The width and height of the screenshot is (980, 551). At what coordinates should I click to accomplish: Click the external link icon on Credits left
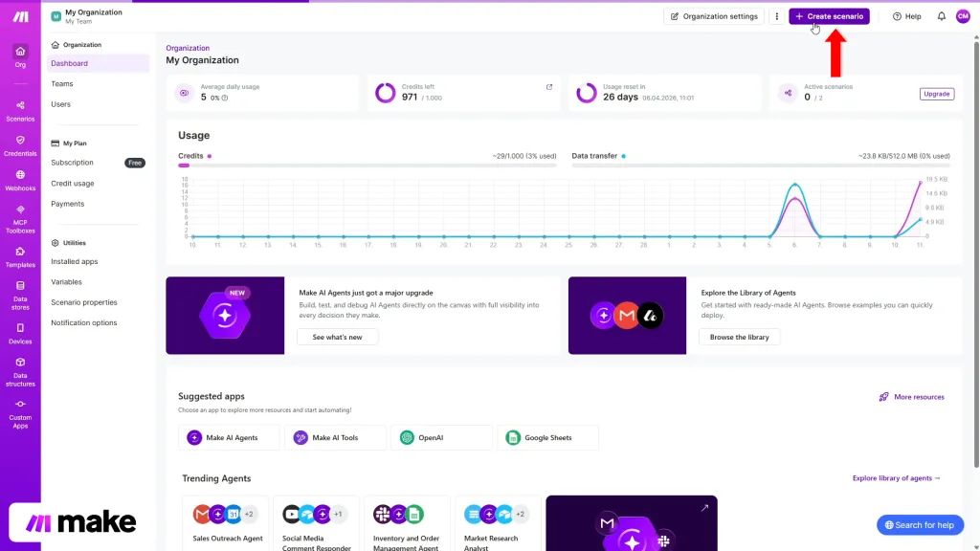pos(549,87)
